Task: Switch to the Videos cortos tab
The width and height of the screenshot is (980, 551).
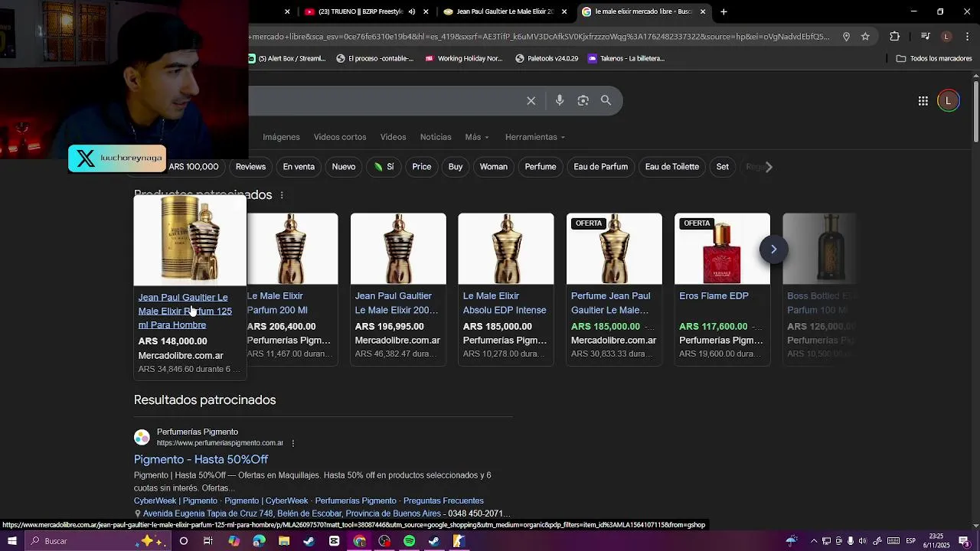Action: 340,137
